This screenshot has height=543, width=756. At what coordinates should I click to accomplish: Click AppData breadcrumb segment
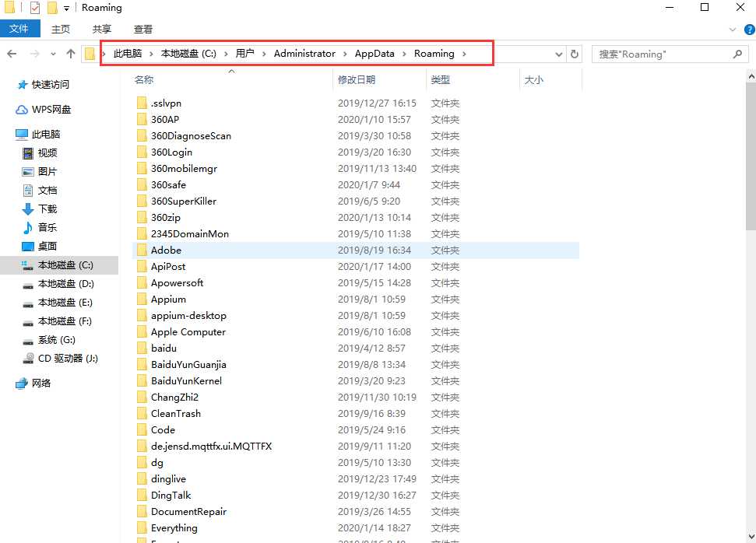(374, 54)
